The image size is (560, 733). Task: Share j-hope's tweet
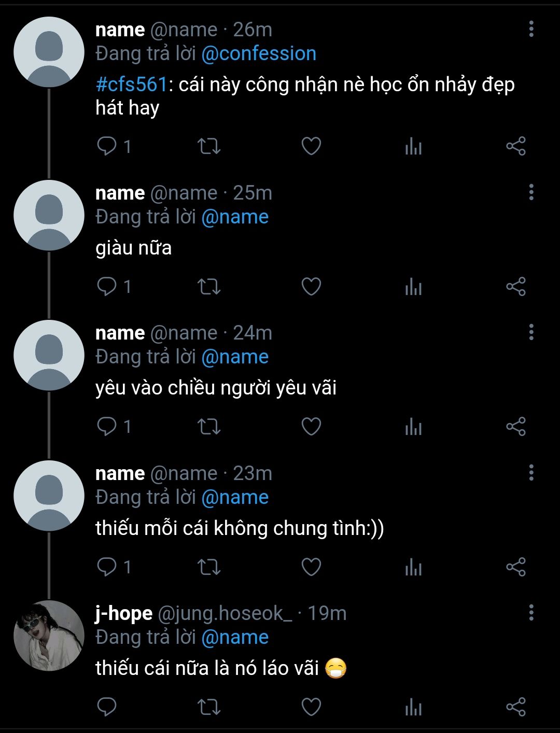click(x=516, y=707)
